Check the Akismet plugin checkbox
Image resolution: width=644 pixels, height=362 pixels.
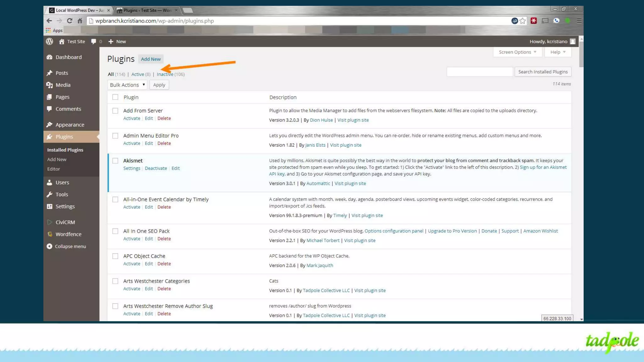click(x=115, y=161)
